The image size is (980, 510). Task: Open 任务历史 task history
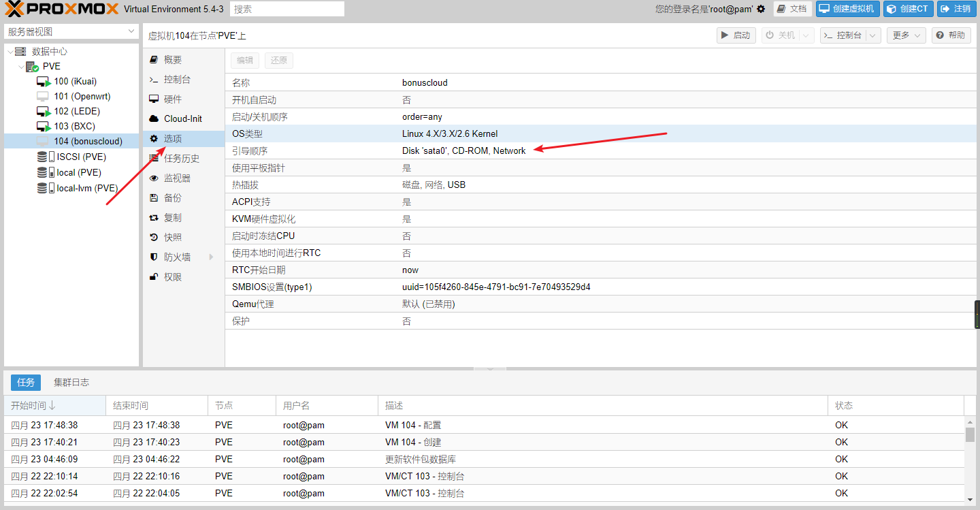[x=184, y=159]
